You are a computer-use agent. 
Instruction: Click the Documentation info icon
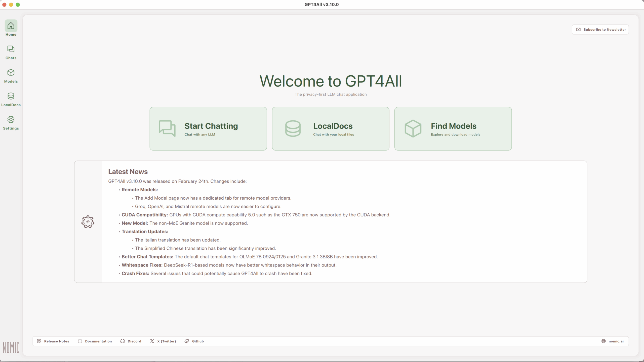point(80,341)
